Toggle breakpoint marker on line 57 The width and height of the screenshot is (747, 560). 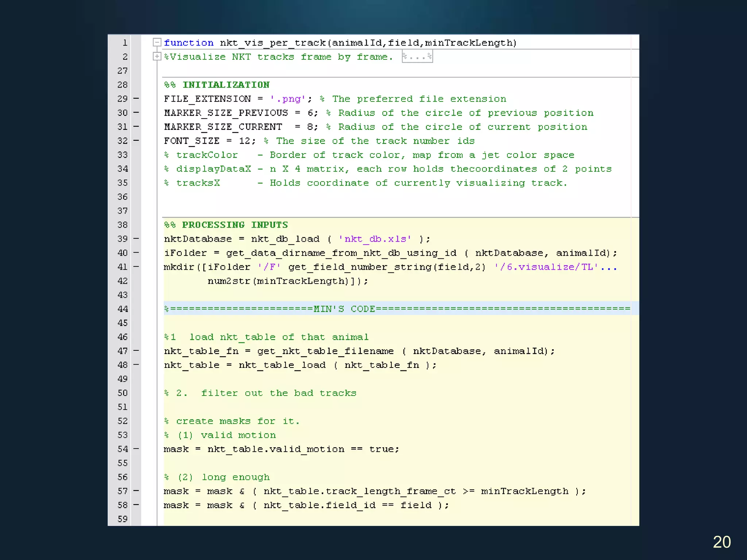136,491
